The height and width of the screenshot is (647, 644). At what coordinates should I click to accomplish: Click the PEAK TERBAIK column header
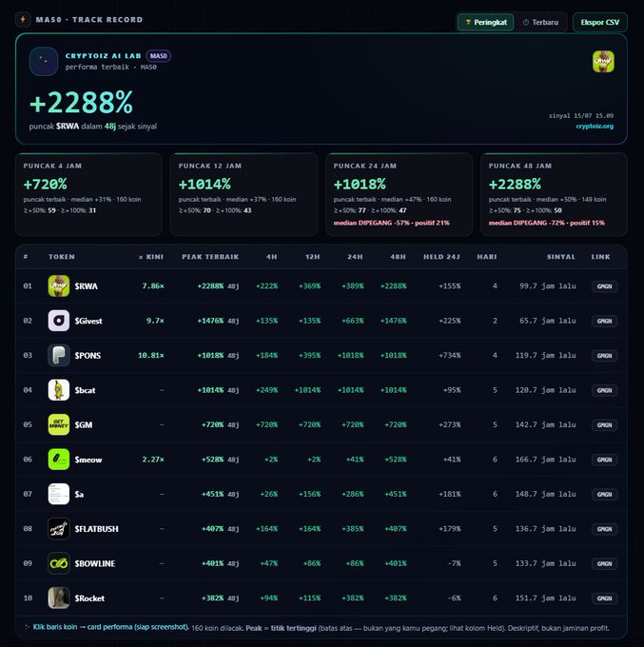(x=210, y=257)
